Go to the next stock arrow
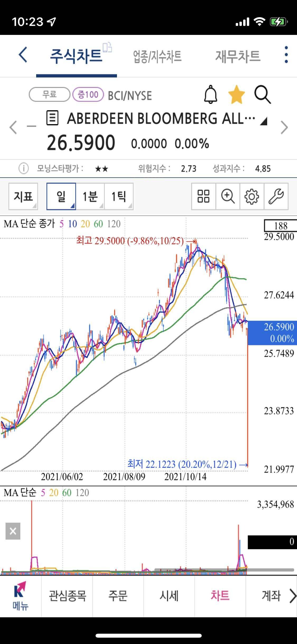This screenshot has height=644, width=297. point(284,127)
